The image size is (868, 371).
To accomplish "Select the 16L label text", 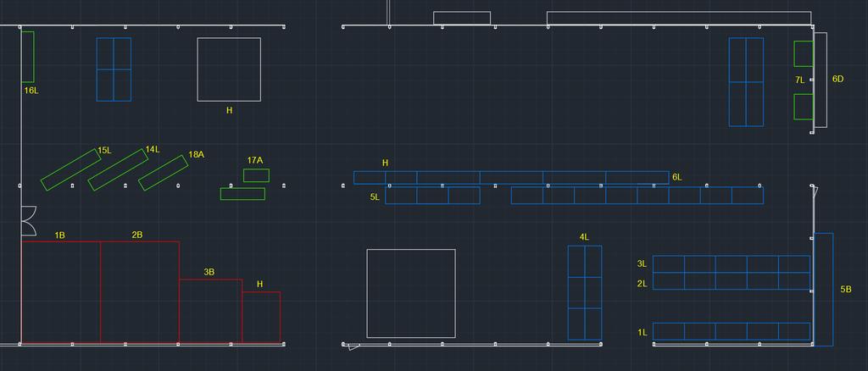I will click(x=31, y=90).
